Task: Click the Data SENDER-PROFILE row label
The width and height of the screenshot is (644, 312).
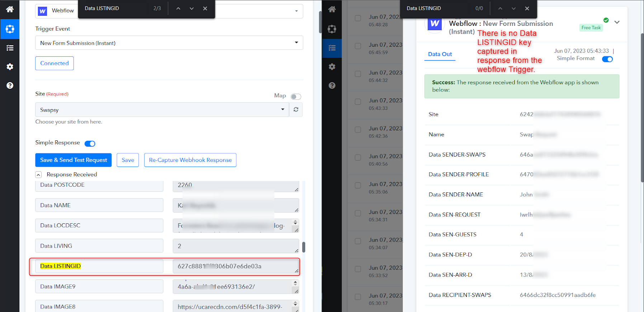Action: [x=459, y=174]
